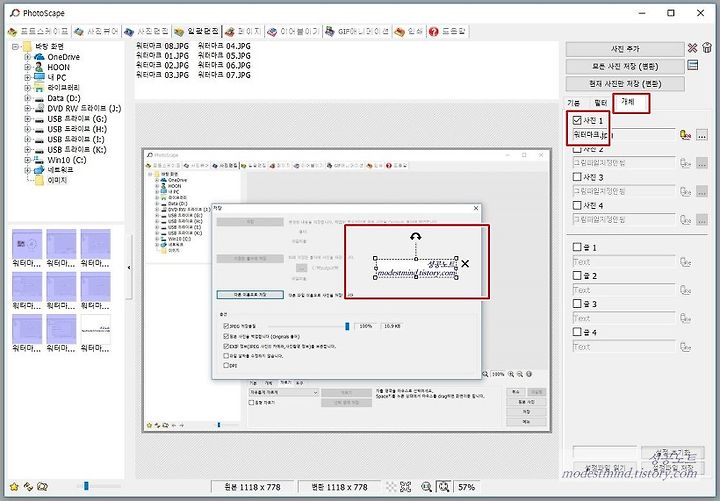Collapse the left panel with the small arrow
Screen dimensions: 720x501
[129, 267]
